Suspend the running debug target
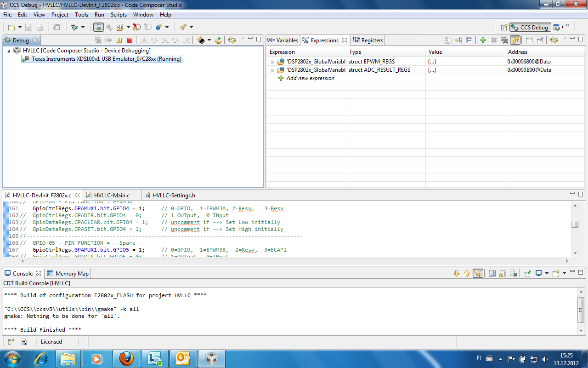The width and height of the screenshot is (588, 368). pos(119,40)
